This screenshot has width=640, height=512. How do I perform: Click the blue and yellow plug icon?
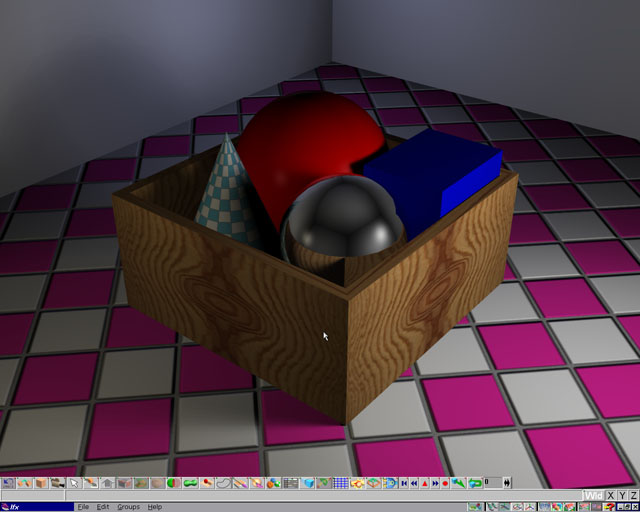click(x=390, y=483)
